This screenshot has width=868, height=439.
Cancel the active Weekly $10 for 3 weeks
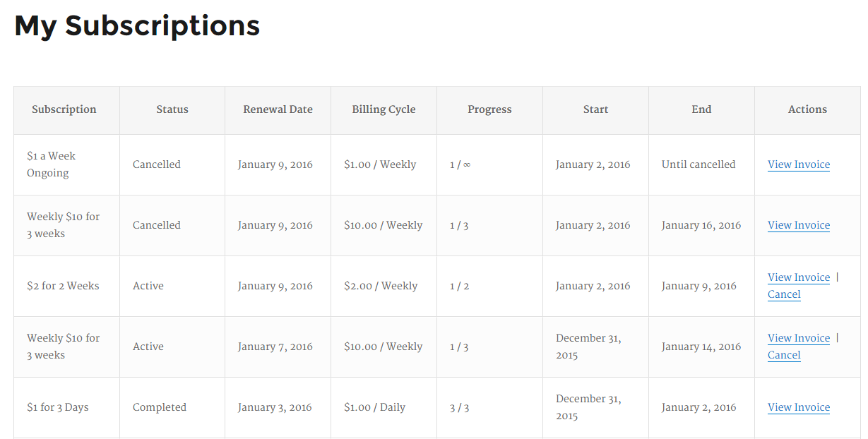click(x=784, y=355)
